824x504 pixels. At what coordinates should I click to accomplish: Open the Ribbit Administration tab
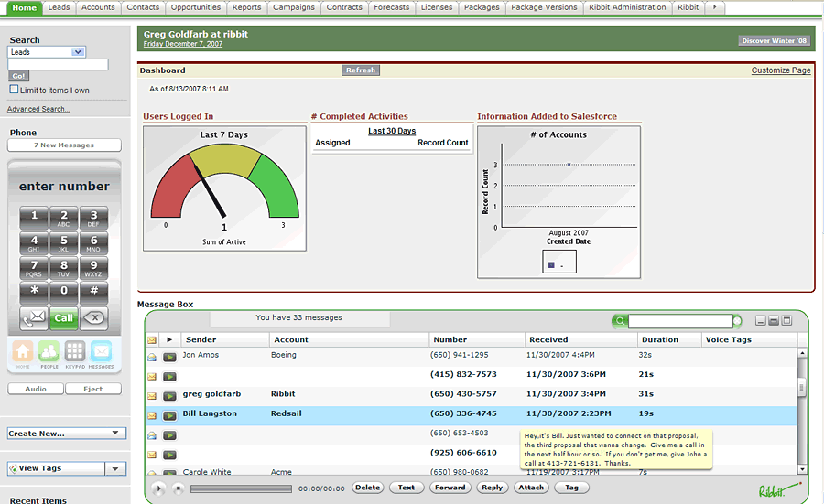pos(627,7)
